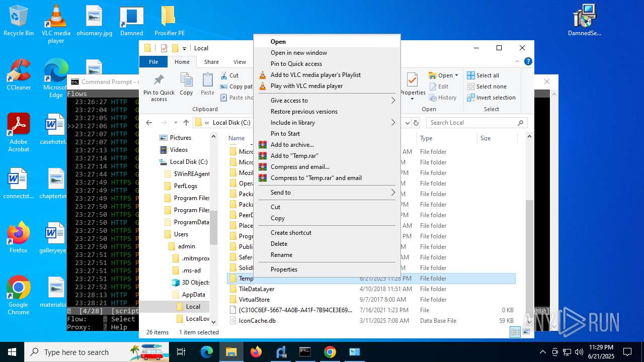This screenshot has height=362, width=644.
Task: Click the Invert selection ribbon item
Action: pos(491,98)
